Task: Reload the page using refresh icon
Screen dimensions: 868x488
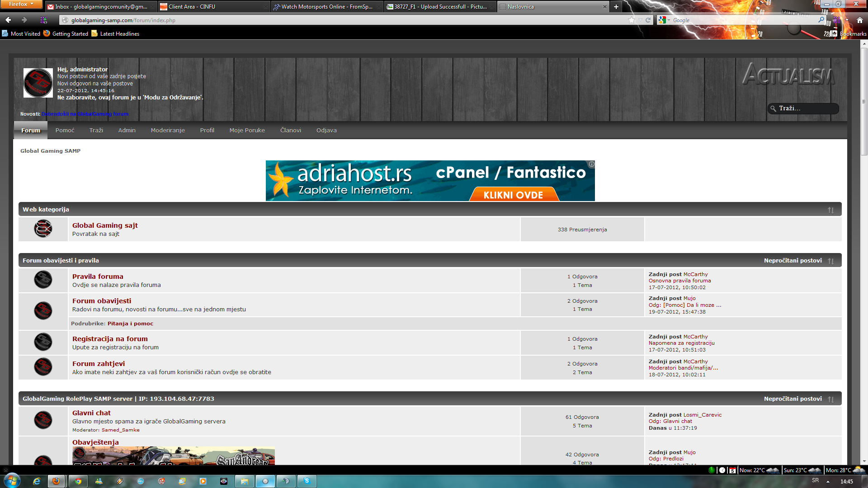Action: [x=648, y=20]
